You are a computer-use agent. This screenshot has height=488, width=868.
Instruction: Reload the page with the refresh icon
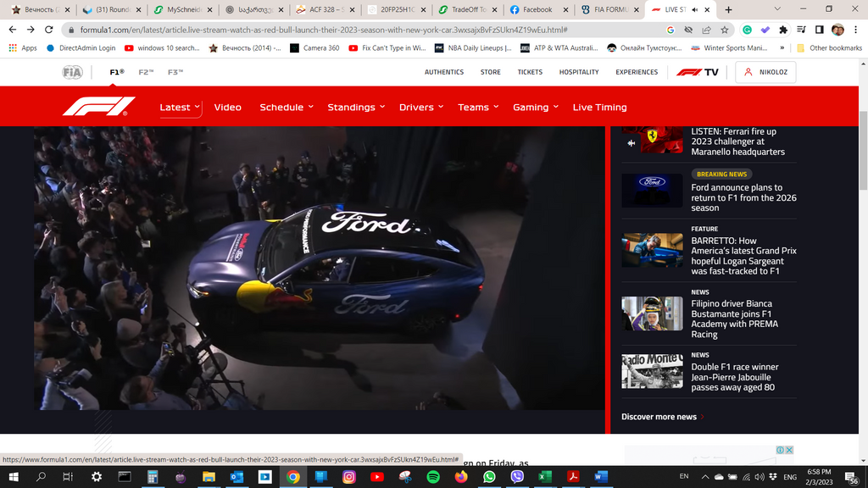(49, 30)
